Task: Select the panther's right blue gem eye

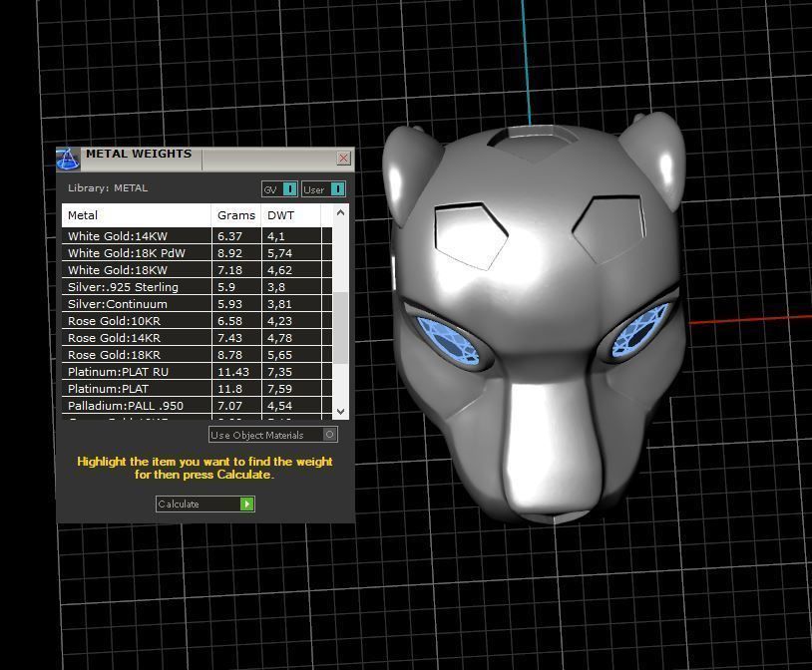Action: coord(641,329)
